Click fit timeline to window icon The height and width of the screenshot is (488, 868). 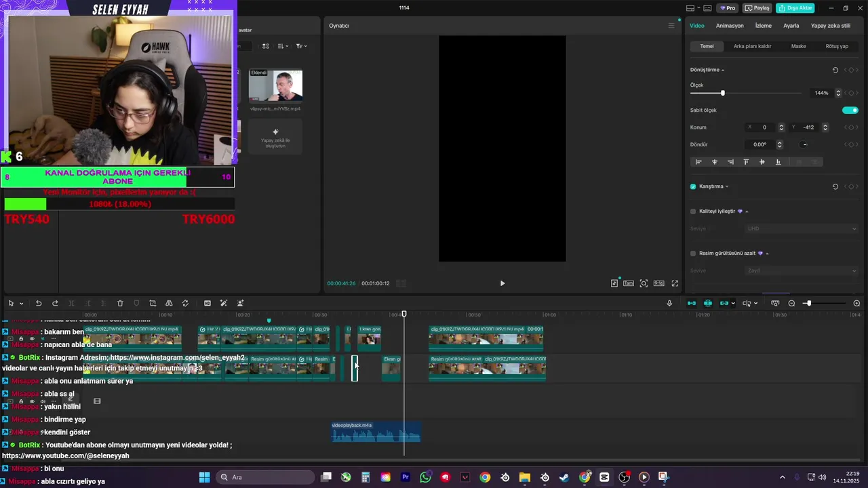point(775,303)
